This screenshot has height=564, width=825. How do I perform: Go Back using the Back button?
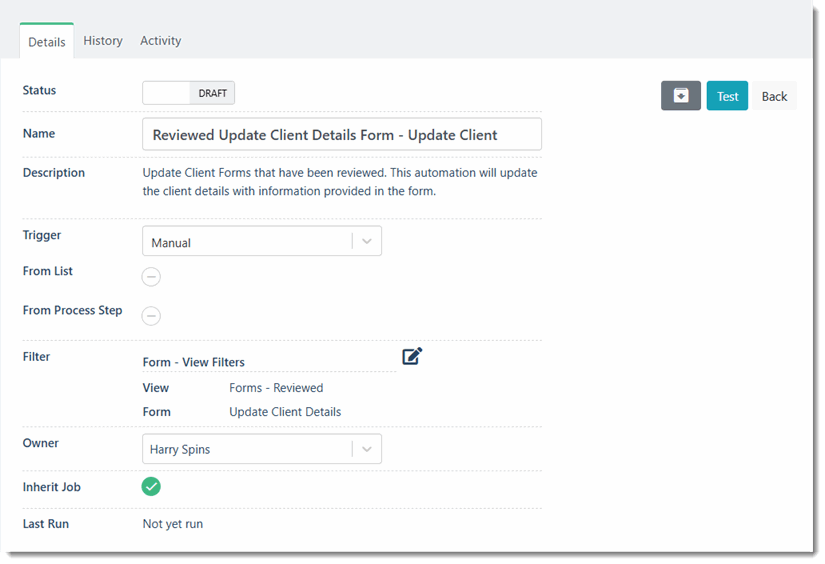tap(774, 96)
